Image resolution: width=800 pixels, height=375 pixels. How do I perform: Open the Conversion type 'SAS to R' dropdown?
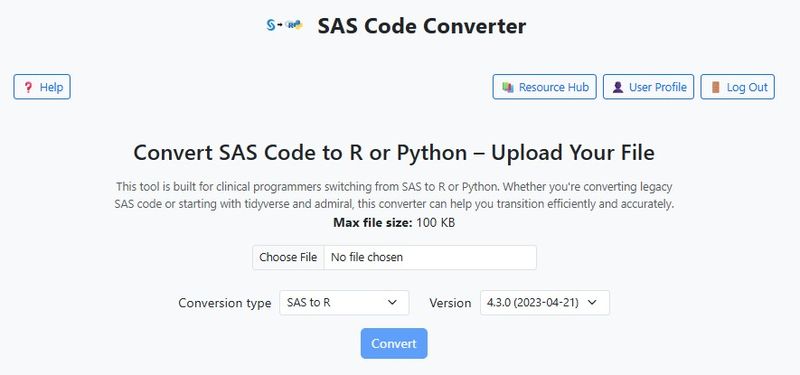point(344,303)
